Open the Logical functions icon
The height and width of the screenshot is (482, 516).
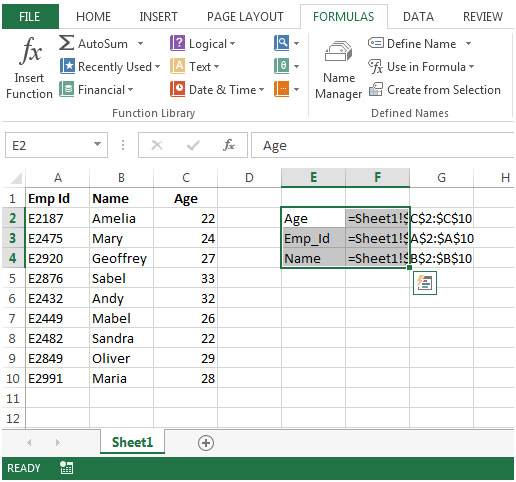177,43
